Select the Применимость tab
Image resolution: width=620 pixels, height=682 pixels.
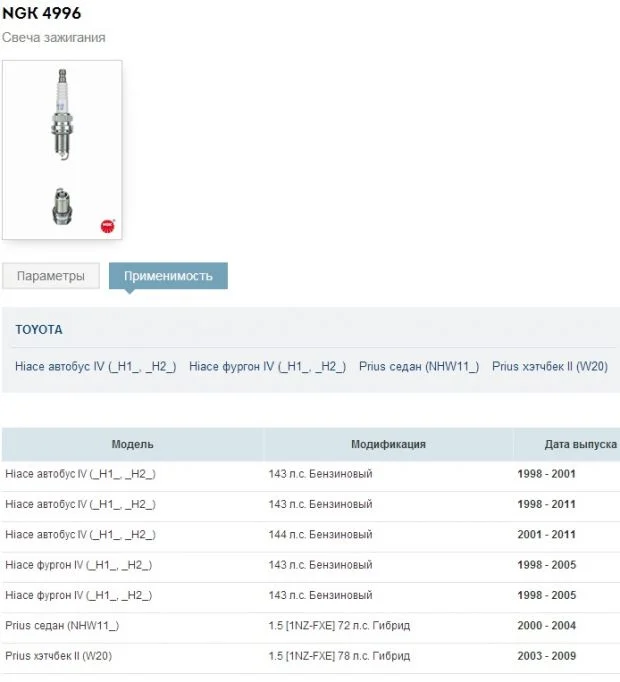(168, 276)
